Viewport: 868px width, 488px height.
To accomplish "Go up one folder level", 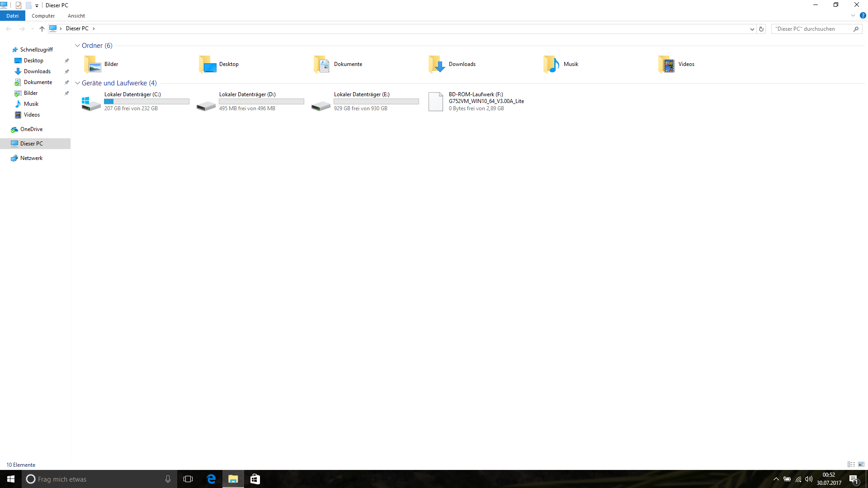I will point(42,29).
